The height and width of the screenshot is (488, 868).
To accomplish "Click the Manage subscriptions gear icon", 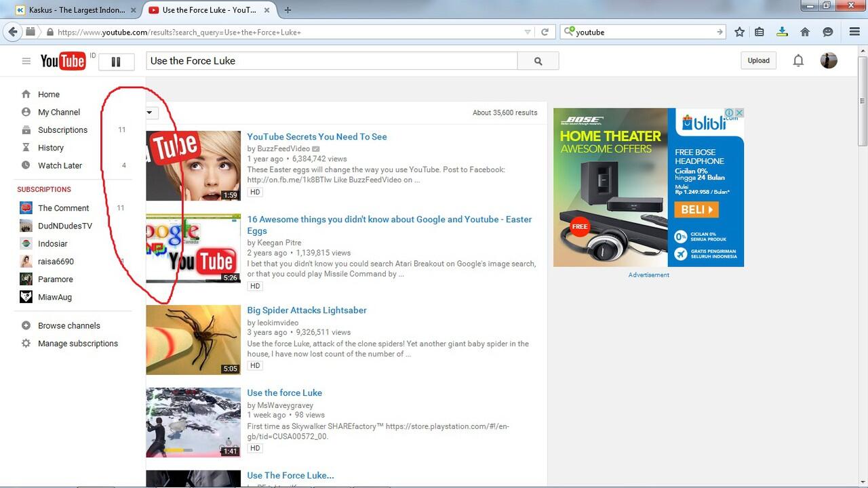I will point(26,343).
